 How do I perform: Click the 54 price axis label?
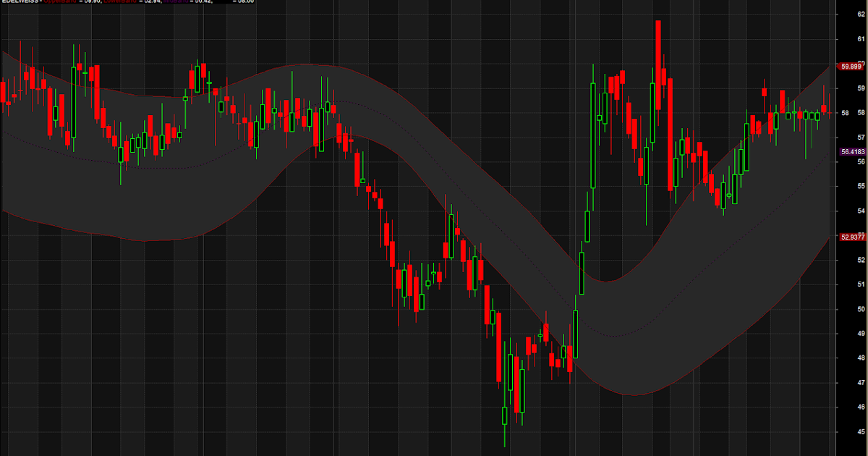pyautogui.click(x=861, y=211)
